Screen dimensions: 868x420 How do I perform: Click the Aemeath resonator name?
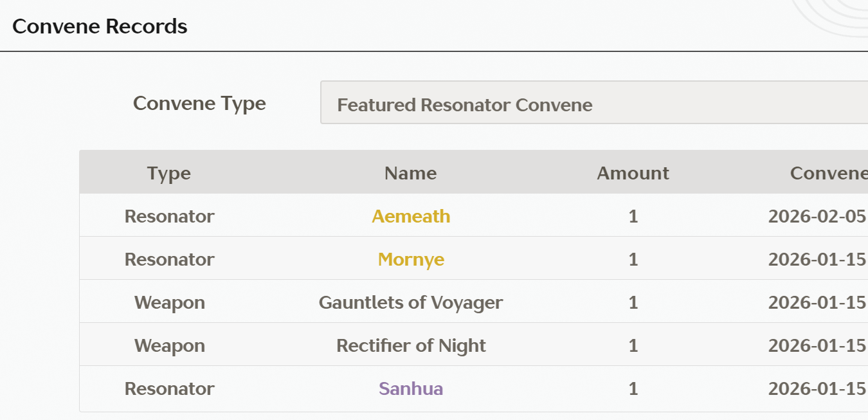pyautogui.click(x=411, y=216)
